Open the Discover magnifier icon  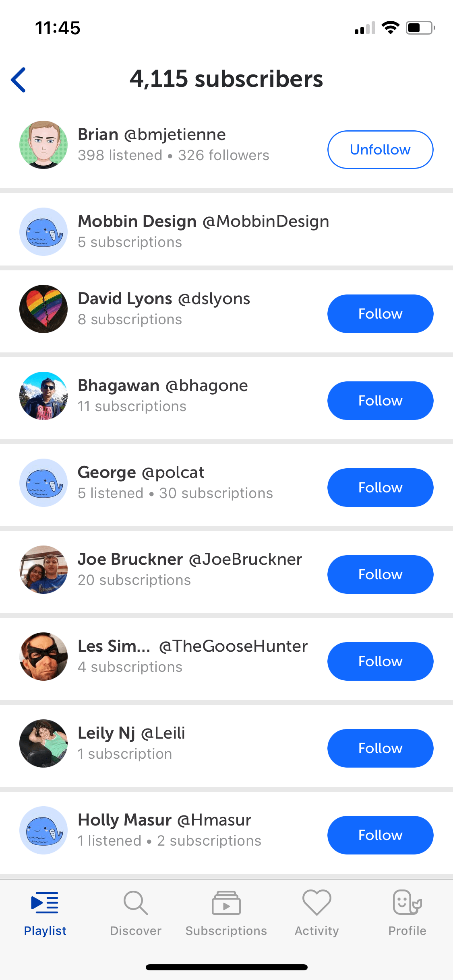pyautogui.click(x=136, y=903)
